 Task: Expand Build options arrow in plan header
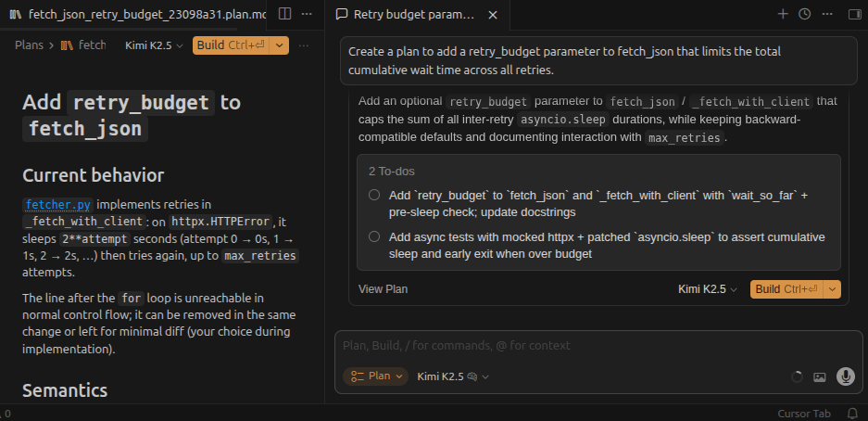(x=280, y=45)
